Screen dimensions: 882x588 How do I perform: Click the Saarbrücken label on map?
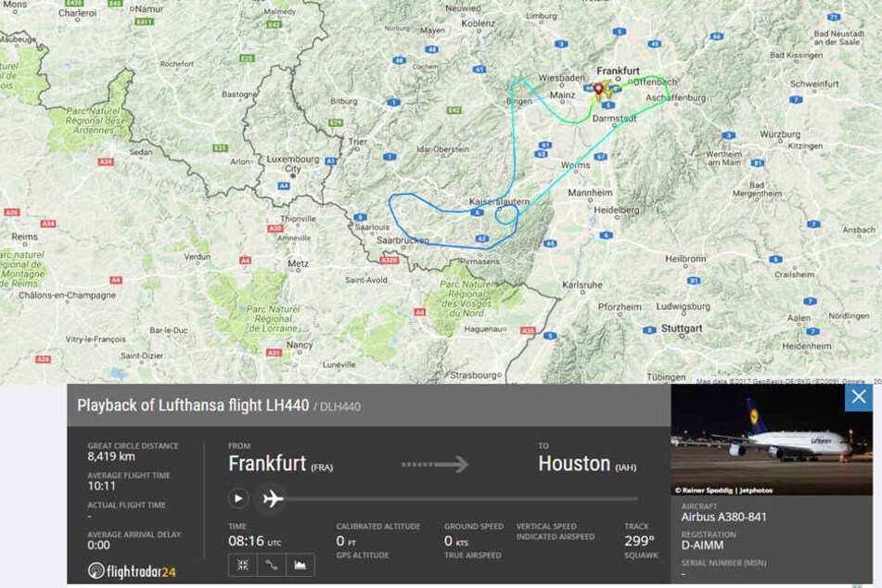click(403, 240)
